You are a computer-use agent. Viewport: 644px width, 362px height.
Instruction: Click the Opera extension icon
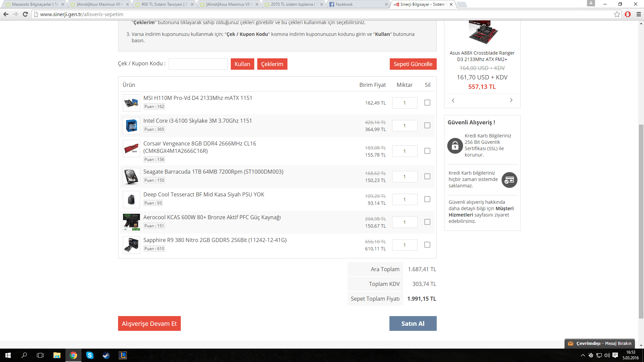[628, 14]
